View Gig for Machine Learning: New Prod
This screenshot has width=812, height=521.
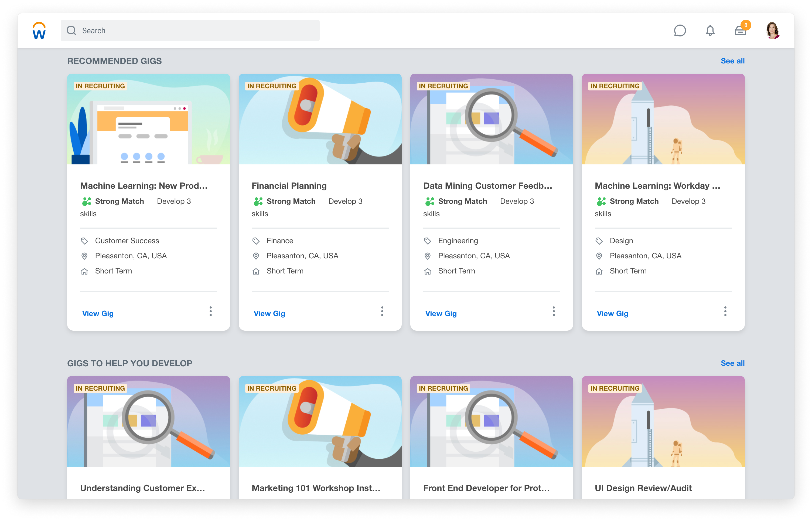[98, 314]
